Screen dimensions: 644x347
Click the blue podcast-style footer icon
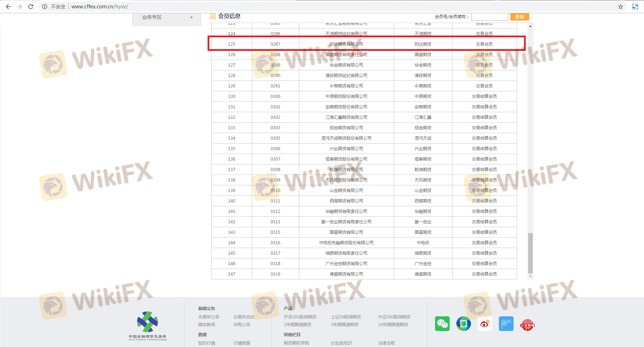click(506, 324)
